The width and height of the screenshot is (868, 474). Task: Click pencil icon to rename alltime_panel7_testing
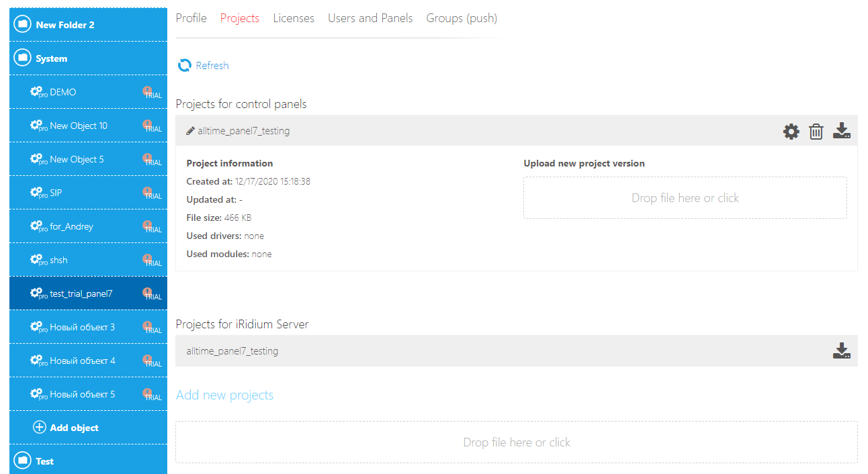coord(190,132)
